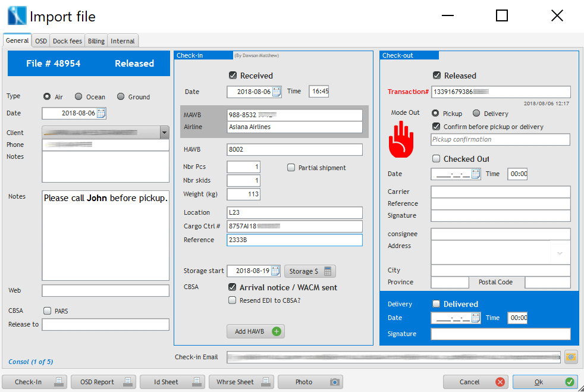The image size is (584, 392).
Task: Click the Weight (kg) field
Action: pos(244,194)
